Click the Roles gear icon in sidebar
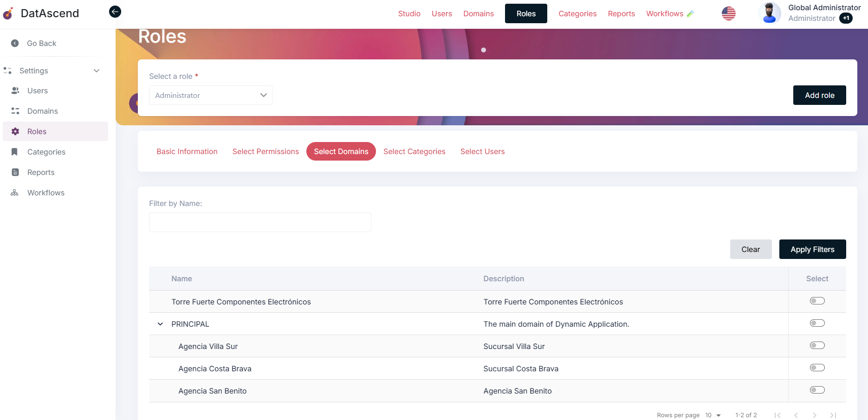868x420 pixels. [x=15, y=131]
